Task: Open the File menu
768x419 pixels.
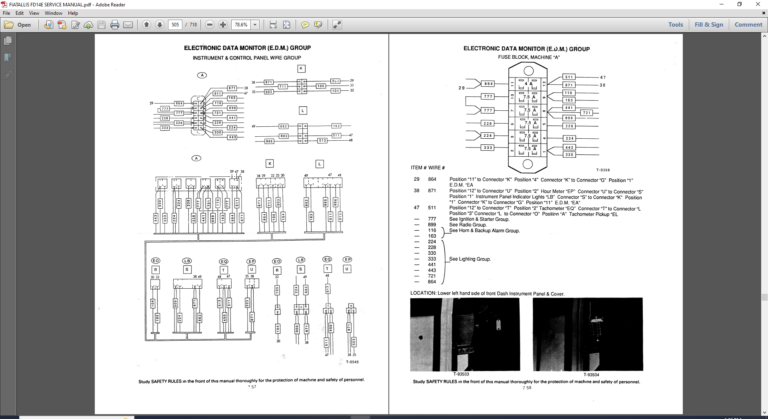Action: pos(7,14)
